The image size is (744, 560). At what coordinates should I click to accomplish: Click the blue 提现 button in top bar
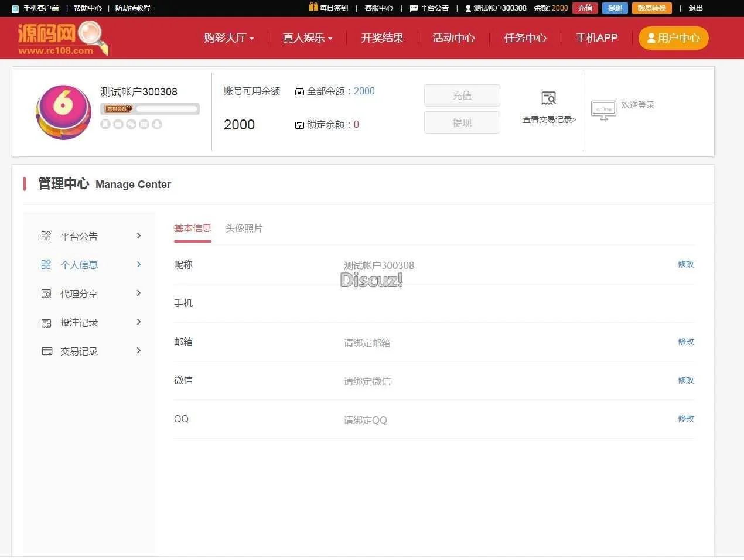coord(615,8)
